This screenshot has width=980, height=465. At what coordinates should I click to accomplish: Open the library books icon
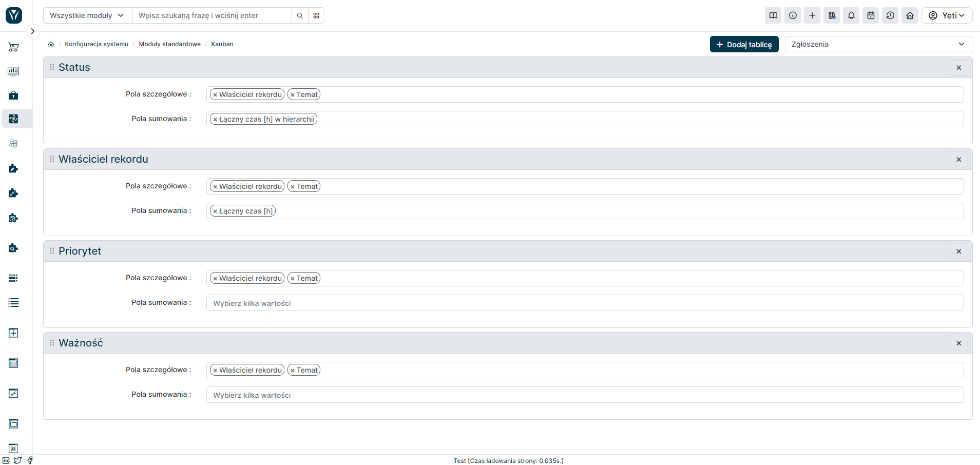[832, 15]
